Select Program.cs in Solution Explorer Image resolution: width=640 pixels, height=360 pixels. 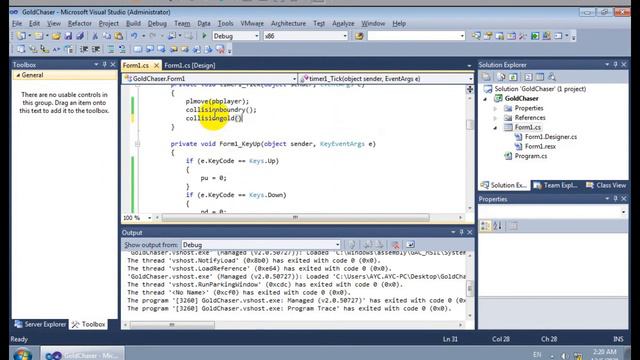(x=531, y=156)
